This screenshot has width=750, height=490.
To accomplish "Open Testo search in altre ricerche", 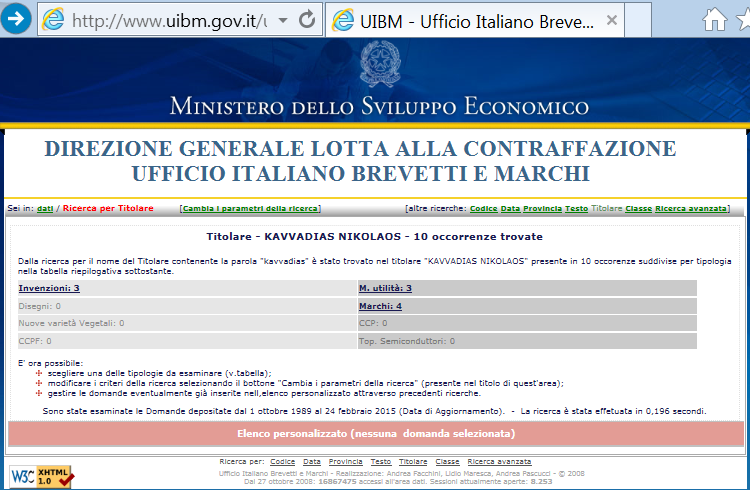I will tap(576, 209).
